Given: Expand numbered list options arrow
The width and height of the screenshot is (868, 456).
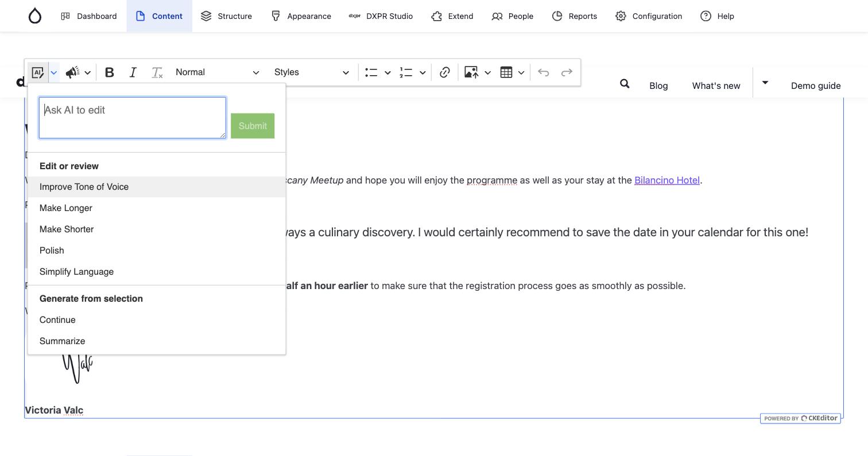Looking at the screenshot, I should tap(423, 72).
